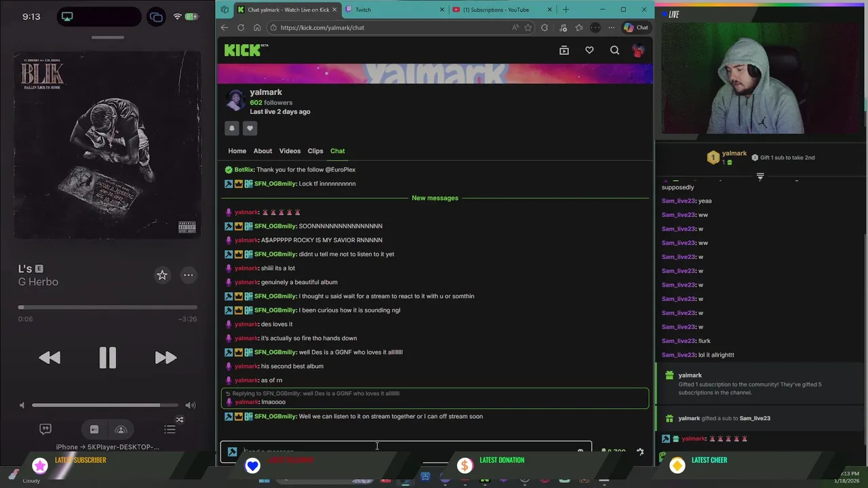Pause the song in the music player
The image size is (868, 488).
[x=108, y=357]
